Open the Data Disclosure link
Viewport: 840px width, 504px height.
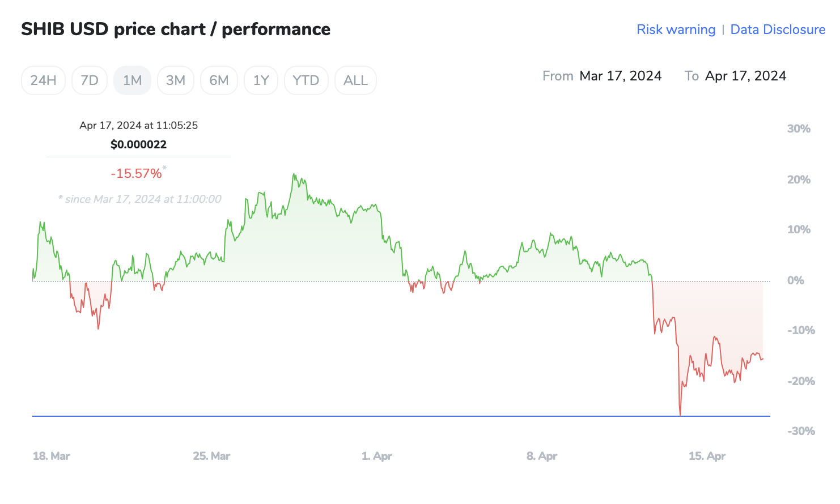click(778, 29)
